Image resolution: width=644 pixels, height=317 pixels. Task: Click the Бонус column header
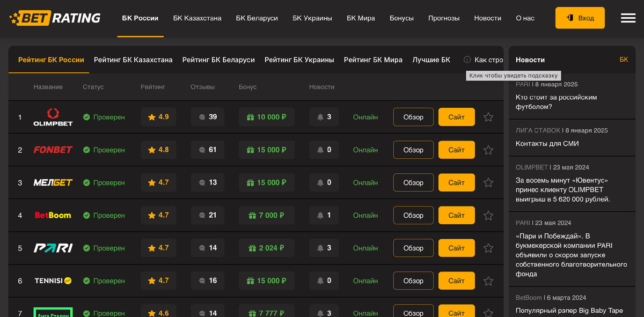[x=248, y=87]
